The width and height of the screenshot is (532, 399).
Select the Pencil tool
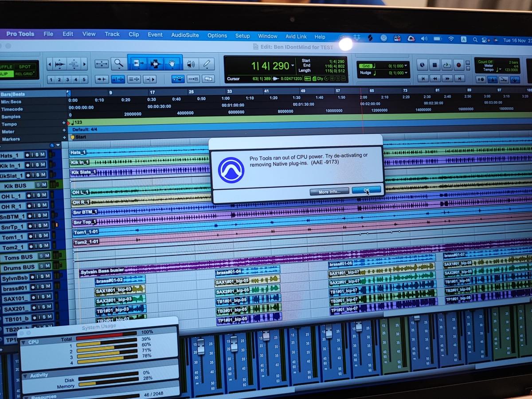pos(207,64)
